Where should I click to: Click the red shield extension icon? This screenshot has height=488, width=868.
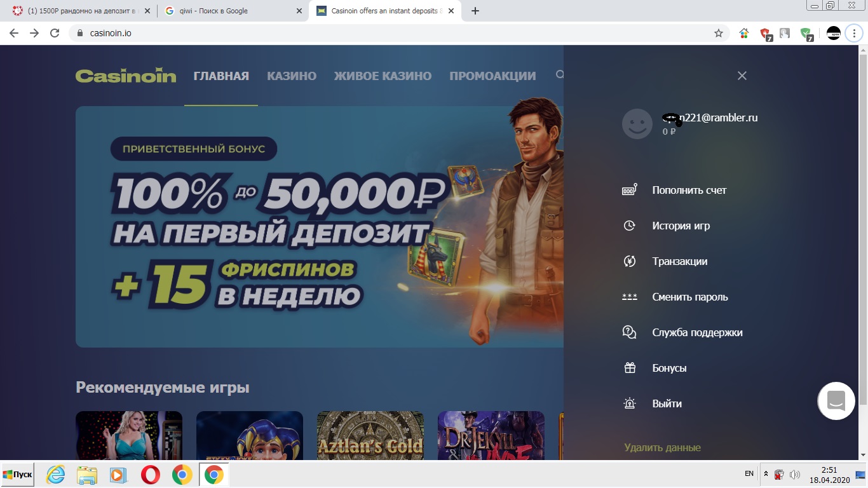[x=766, y=34]
